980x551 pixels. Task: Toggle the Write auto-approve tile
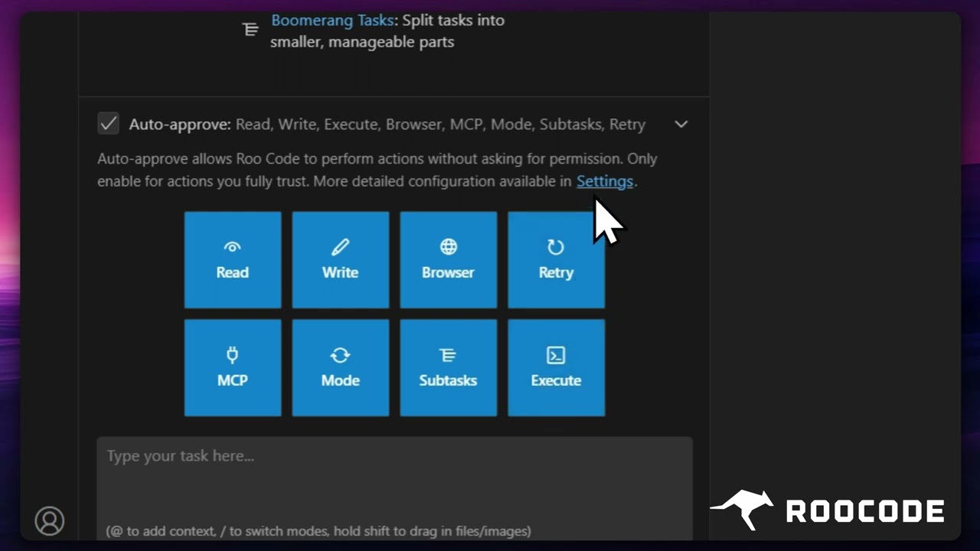point(341,260)
